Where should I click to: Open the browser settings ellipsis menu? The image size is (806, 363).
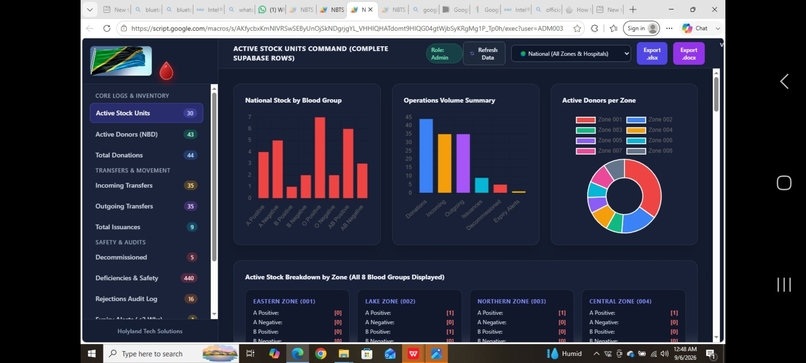pos(669,28)
